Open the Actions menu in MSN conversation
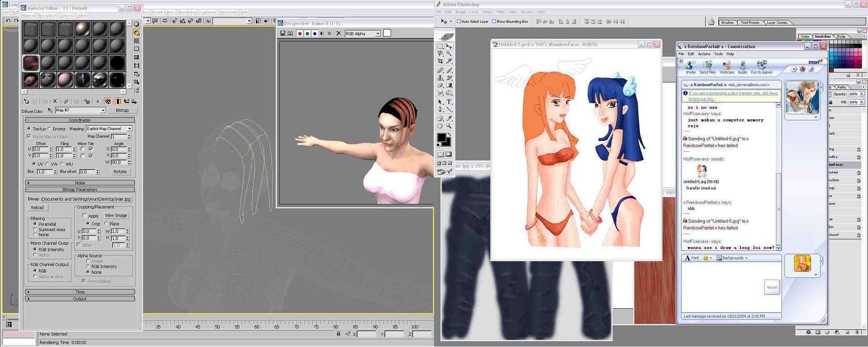 704,54
